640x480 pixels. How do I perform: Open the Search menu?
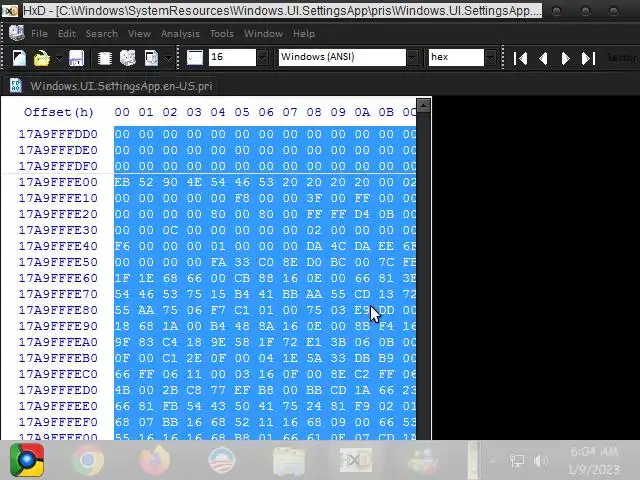coord(102,33)
